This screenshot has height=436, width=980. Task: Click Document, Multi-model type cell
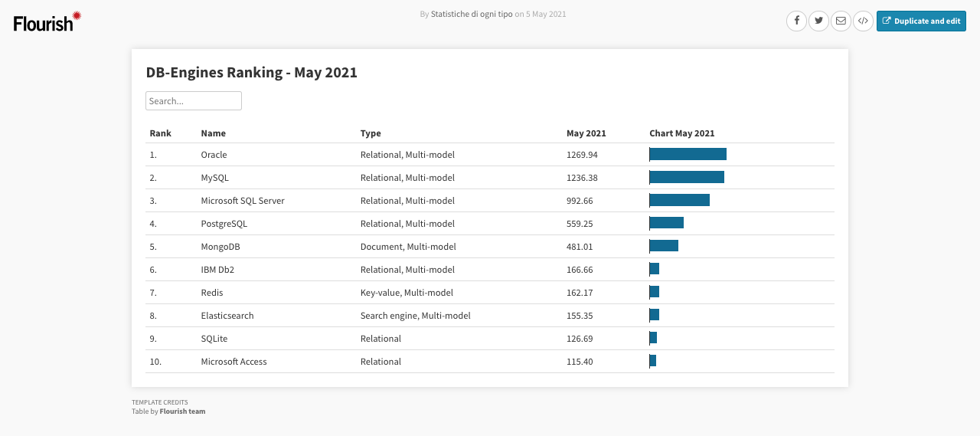coord(408,247)
